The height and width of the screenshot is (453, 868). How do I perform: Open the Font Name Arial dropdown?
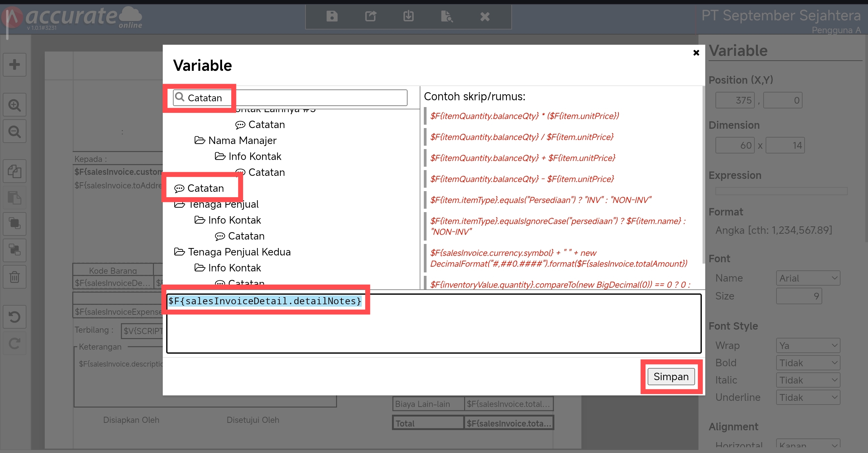pyautogui.click(x=808, y=278)
